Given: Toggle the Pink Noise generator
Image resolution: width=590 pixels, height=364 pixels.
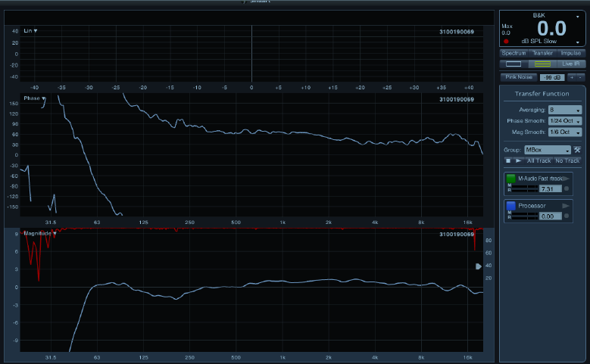Looking at the screenshot, I should pos(519,77).
